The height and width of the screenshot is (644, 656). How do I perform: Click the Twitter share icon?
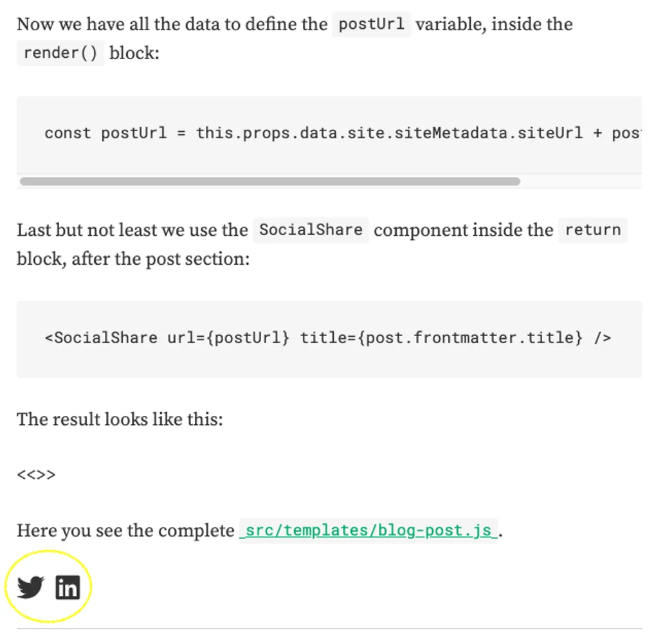tap(30, 587)
